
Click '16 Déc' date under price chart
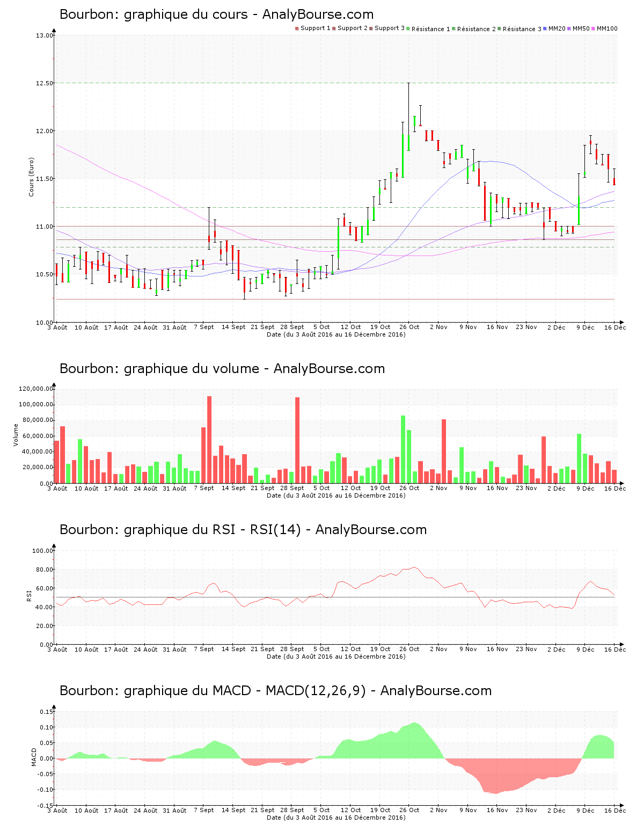pos(615,327)
